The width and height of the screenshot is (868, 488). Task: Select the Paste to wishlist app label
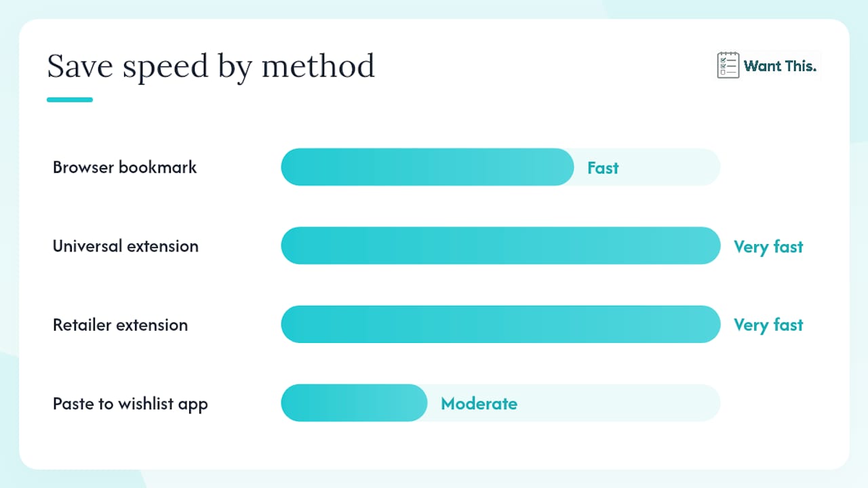[x=130, y=404]
